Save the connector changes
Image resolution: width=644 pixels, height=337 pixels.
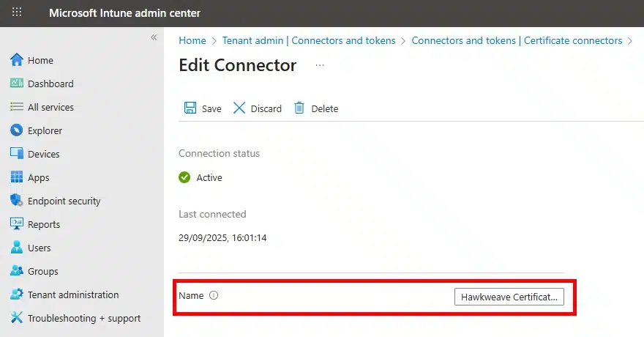(x=203, y=108)
